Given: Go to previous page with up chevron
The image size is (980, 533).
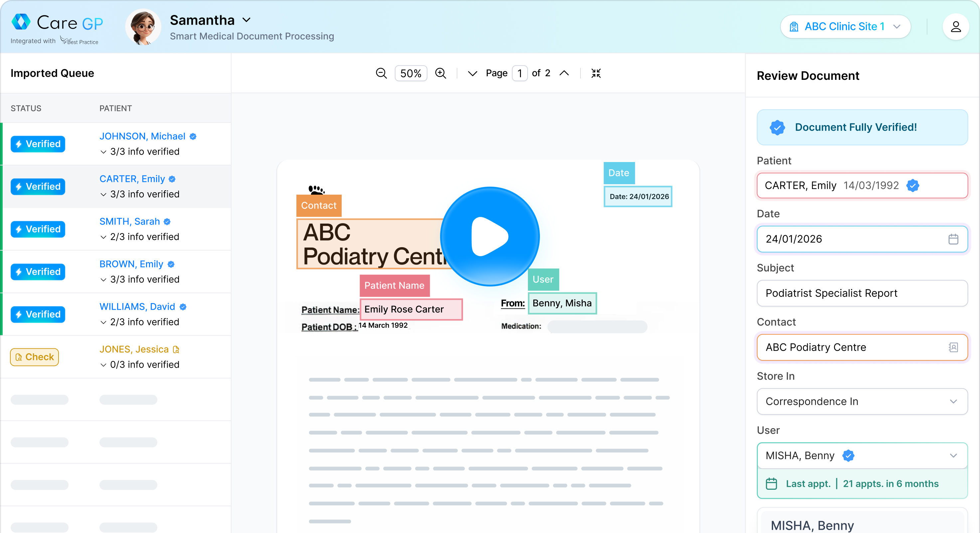Looking at the screenshot, I should pyautogui.click(x=564, y=73).
